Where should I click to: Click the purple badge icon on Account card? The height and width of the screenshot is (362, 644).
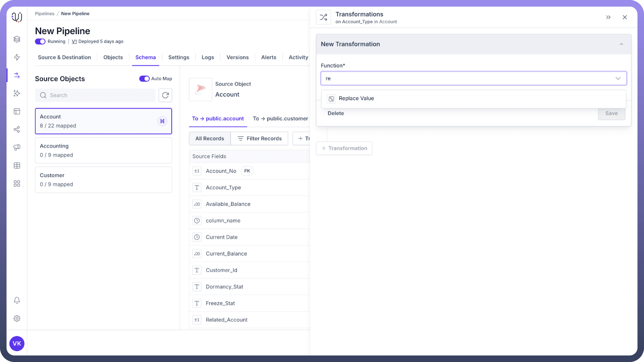coord(162,121)
